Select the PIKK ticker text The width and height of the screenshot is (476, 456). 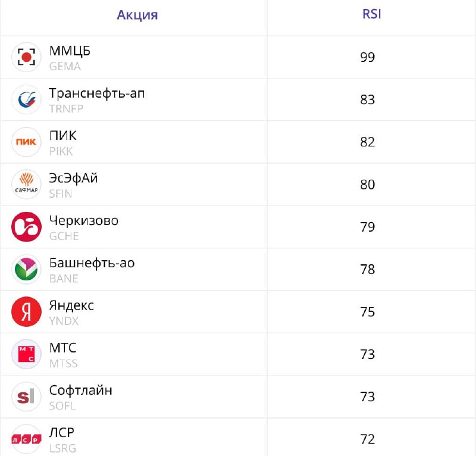[61, 151]
